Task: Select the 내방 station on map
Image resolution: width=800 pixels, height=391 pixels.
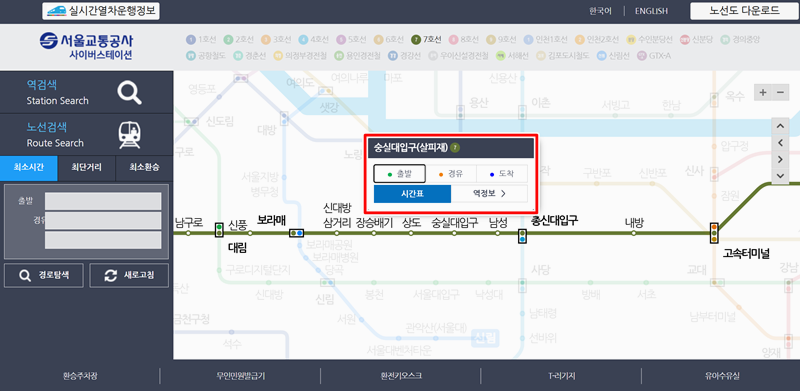Action: [634, 233]
